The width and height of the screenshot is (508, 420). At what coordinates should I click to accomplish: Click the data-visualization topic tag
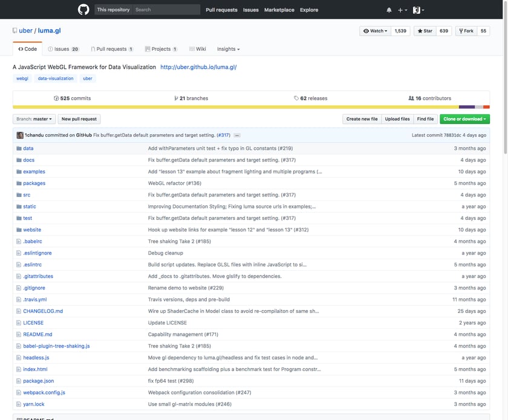(56, 79)
